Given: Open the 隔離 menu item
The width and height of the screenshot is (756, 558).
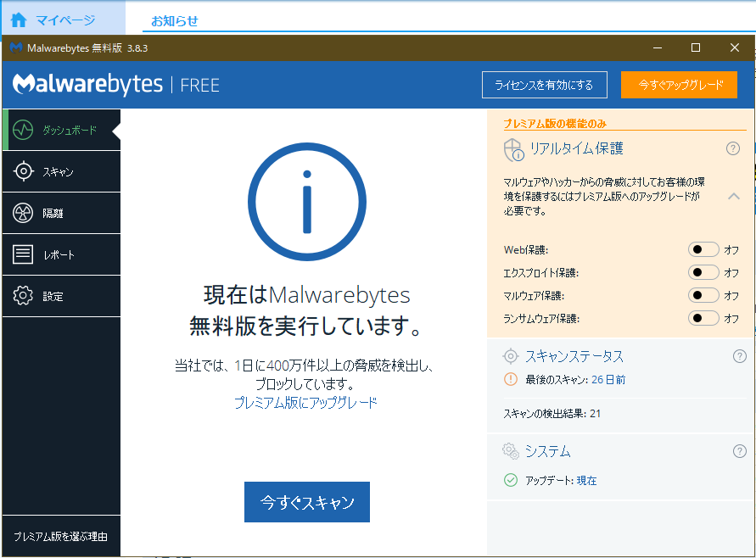Looking at the screenshot, I should tap(61, 213).
